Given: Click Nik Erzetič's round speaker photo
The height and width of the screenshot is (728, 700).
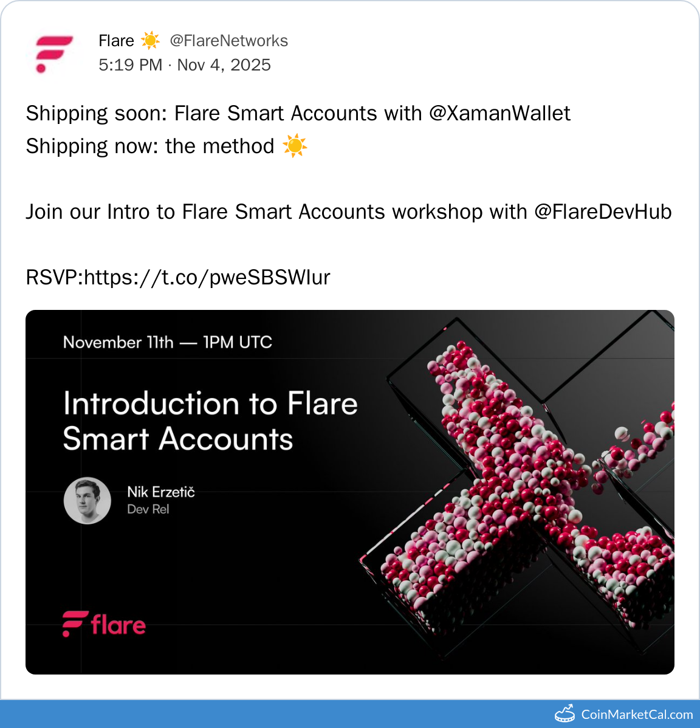Looking at the screenshot, I should [x=87, y=501].
